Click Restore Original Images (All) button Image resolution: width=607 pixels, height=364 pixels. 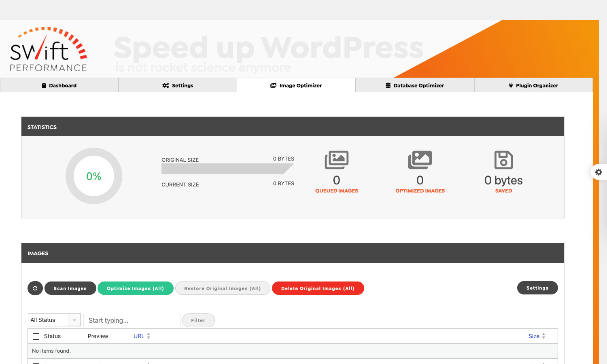pyautogui.click(x=223, y=288)
